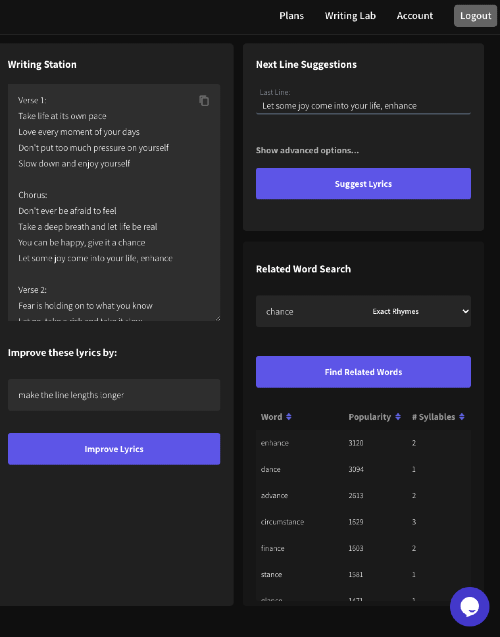Open the Plans page

291,16
